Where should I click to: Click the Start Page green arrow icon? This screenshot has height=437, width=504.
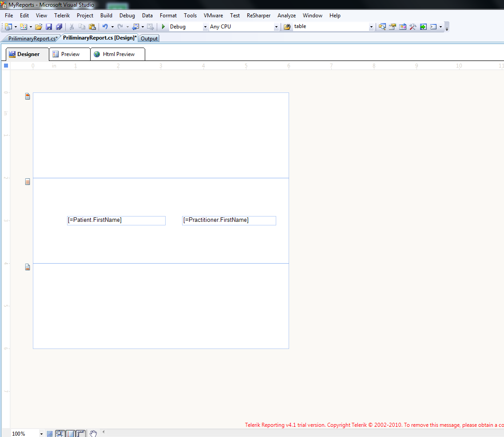pyautogui.click(x=423, y=27)
